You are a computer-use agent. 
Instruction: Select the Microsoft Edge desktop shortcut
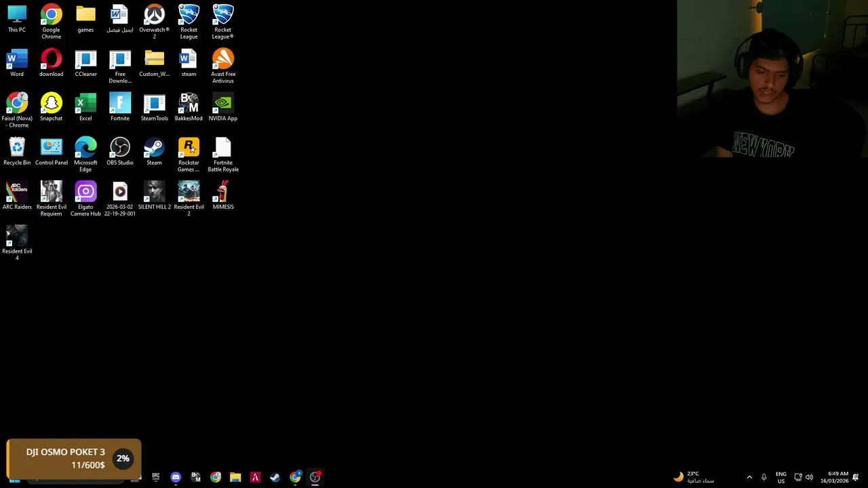pyautogui.click(x=85, y=155)
